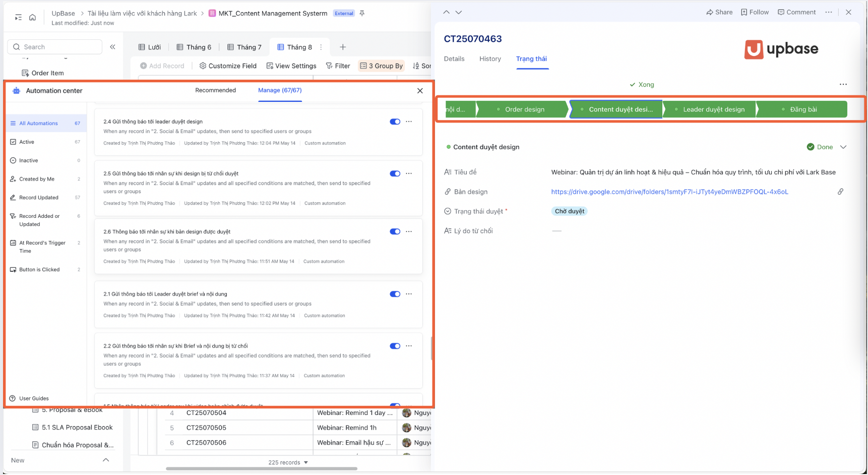Open the Chờ duyệt status selector
Screen dimensions: 868x475
570,211
